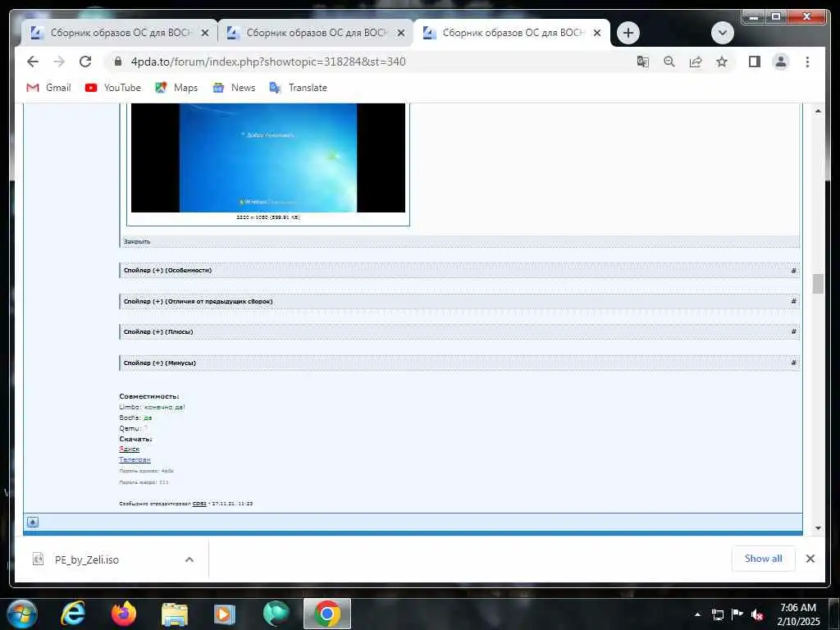
Task: Select the Совместимость heading text
Action: pyautogui.click(x=149, y=396)
